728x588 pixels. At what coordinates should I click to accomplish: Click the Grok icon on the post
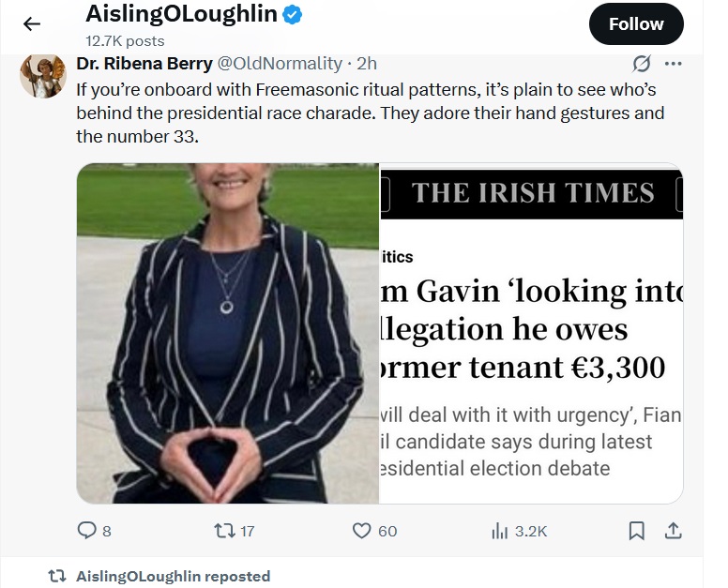click(x=642, y=64)
